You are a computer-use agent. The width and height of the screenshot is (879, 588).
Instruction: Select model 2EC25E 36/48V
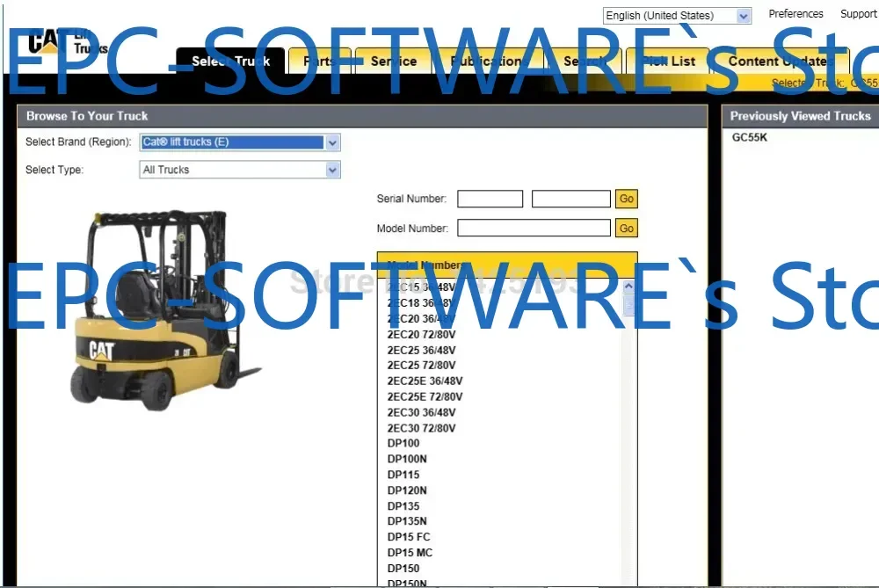click(425, 381)
